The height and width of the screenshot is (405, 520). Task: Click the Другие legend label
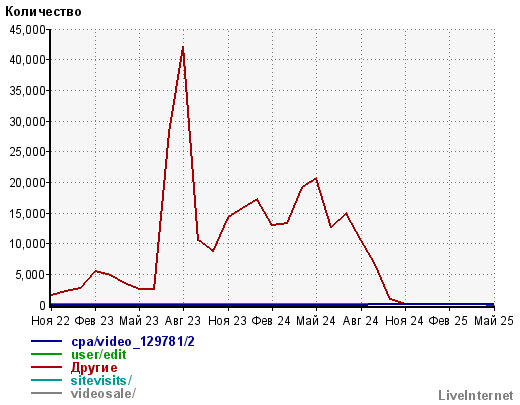click(94, 368)
